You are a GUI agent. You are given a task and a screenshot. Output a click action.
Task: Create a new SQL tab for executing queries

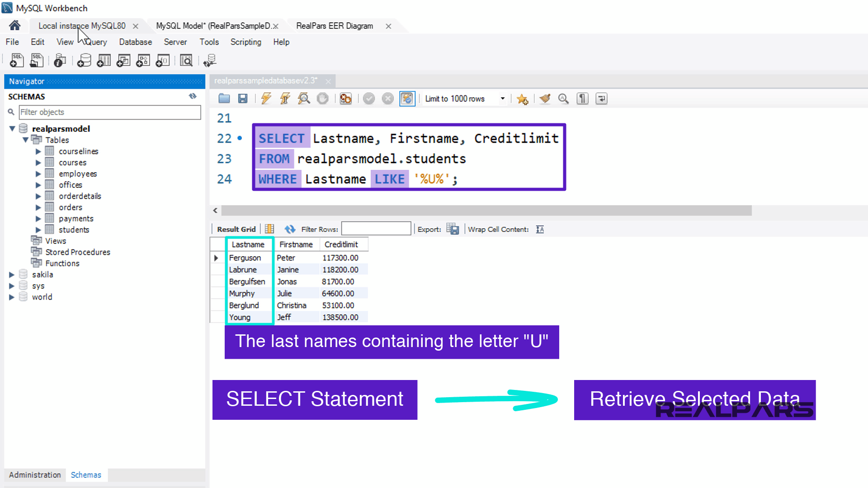(x=16, y=60)
